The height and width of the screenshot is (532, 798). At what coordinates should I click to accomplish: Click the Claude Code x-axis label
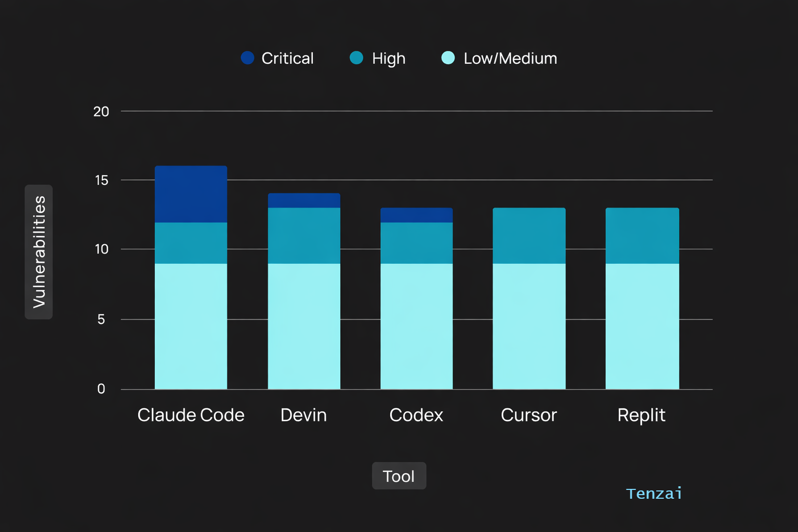coord(191,415)
